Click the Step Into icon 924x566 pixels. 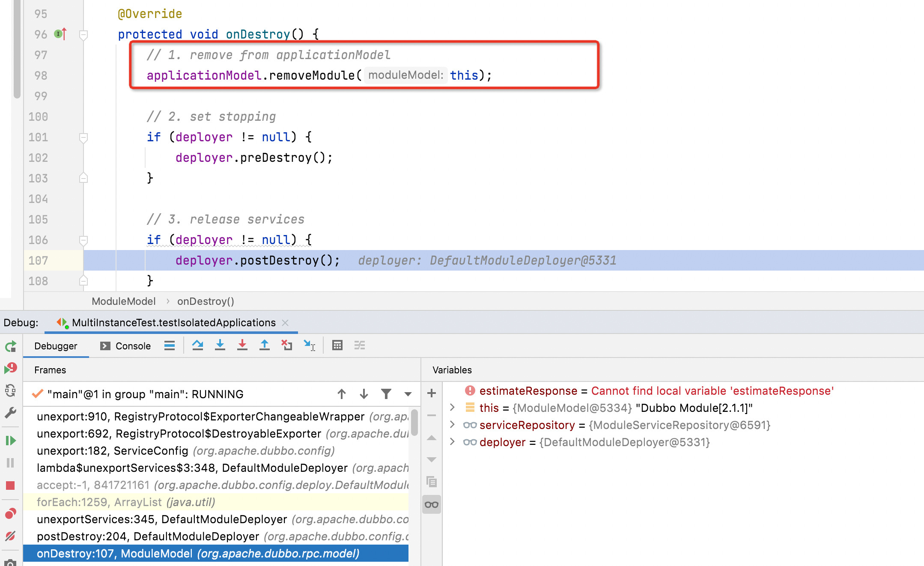tap(220, 345)
